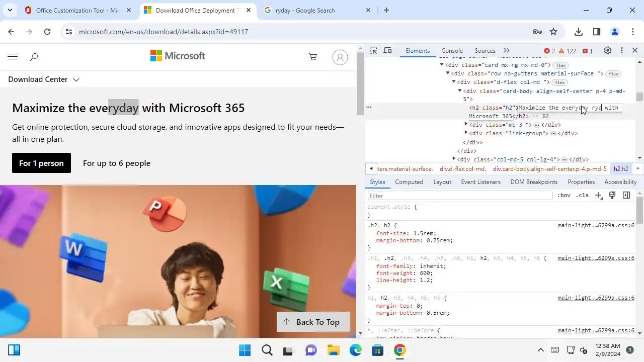Screen dimensions: 644x362
Task: Open the Properties tab in DevTools
Action: (x=581, y=182)
